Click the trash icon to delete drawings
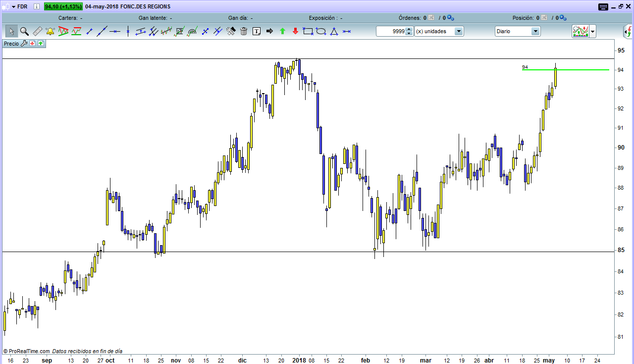This screenshot has height=364, width=634. click(x=243, y=31)
